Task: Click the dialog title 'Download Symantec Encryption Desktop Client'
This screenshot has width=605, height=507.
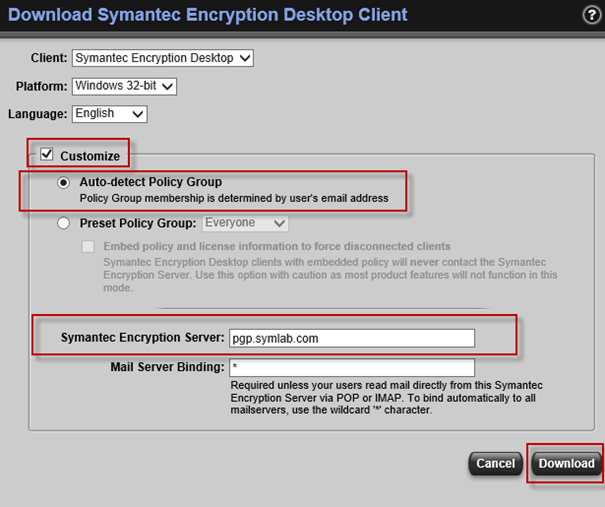Action: point(208,15)
